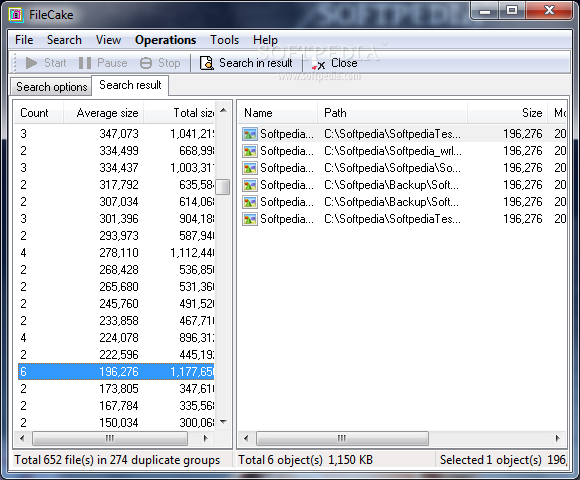Screen dimensions: 580x480
Task: Sort files by Name column header
Action: tap(278, 113)
